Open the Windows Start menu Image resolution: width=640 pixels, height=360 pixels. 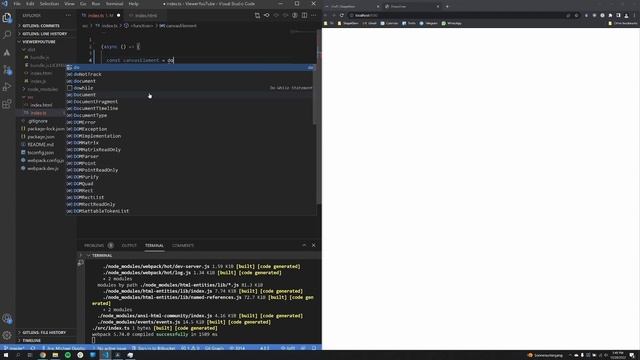(6, 355)
